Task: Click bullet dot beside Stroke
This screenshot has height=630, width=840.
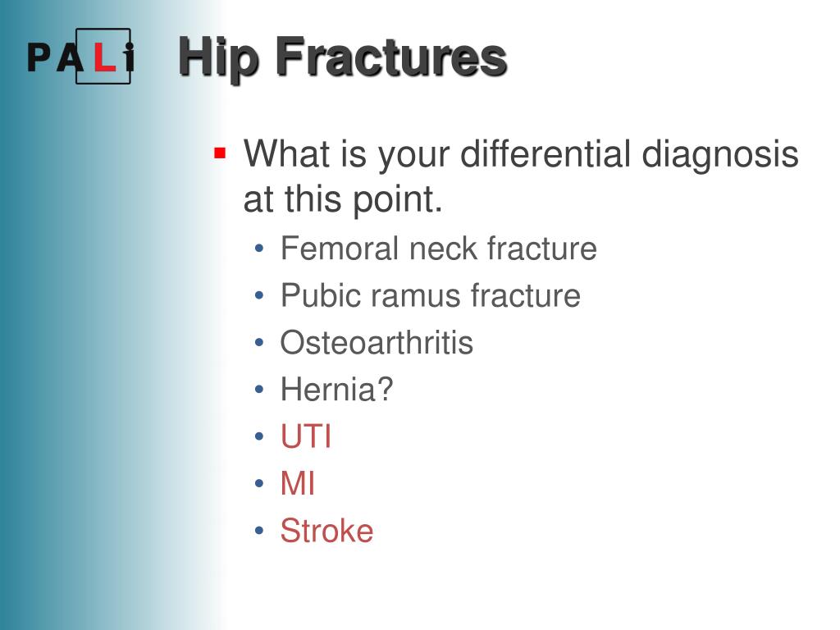Action: coord(260,531)
